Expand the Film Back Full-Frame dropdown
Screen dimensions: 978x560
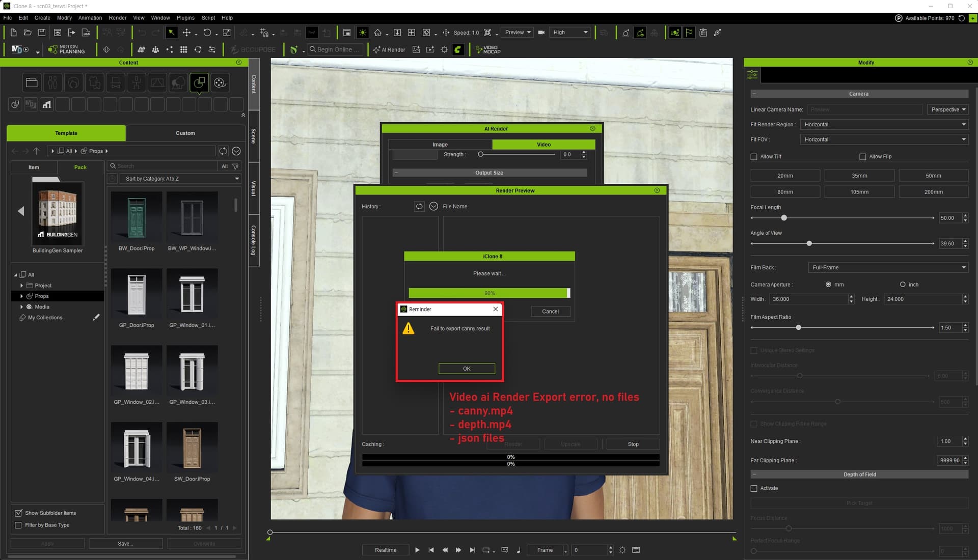point(888,267)
